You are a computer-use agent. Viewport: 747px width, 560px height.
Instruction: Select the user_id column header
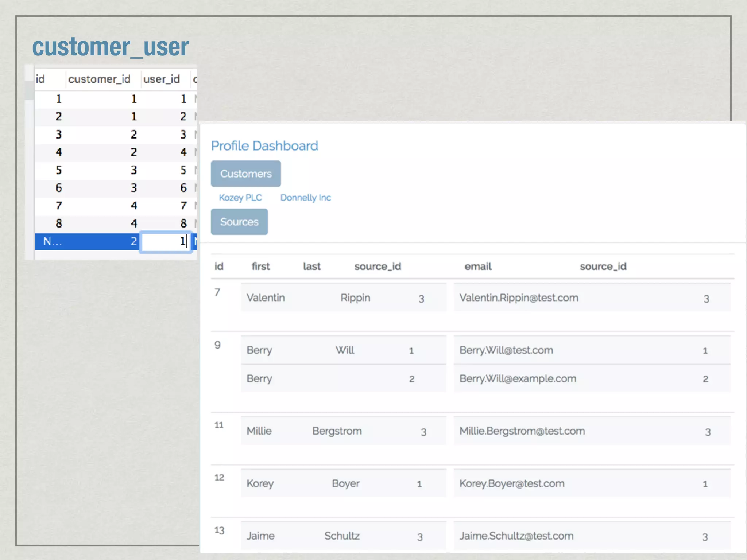pos(161,79)
